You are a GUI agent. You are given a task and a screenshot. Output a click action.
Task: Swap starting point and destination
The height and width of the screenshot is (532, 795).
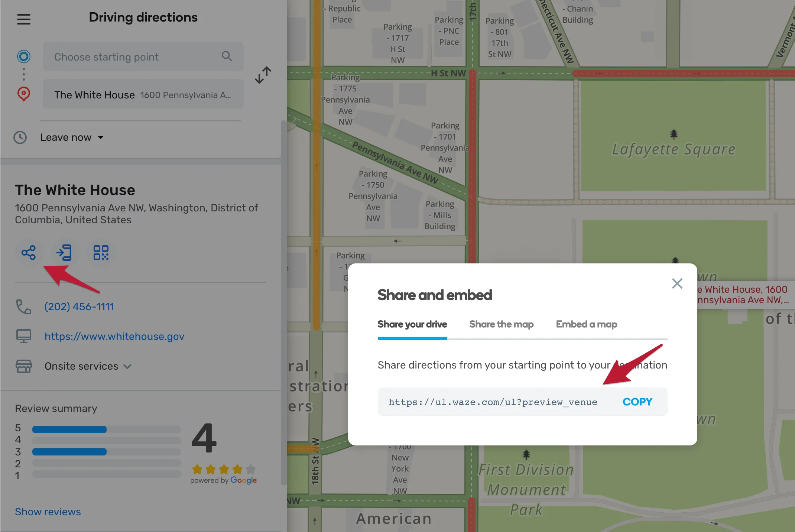263,75
